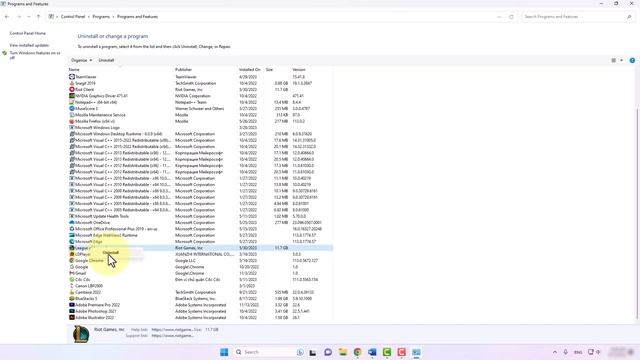This screenshot has height=360, width=640.
Task: Select the Microsoft Edge WebView2 Runtime row
Action: point(200,235)
